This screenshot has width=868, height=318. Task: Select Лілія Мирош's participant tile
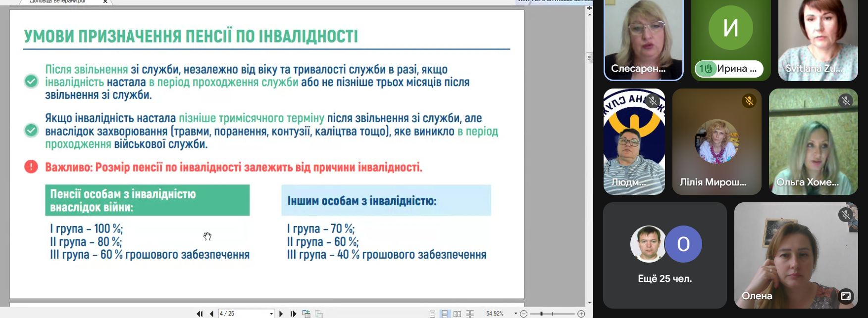coord(717,141)
